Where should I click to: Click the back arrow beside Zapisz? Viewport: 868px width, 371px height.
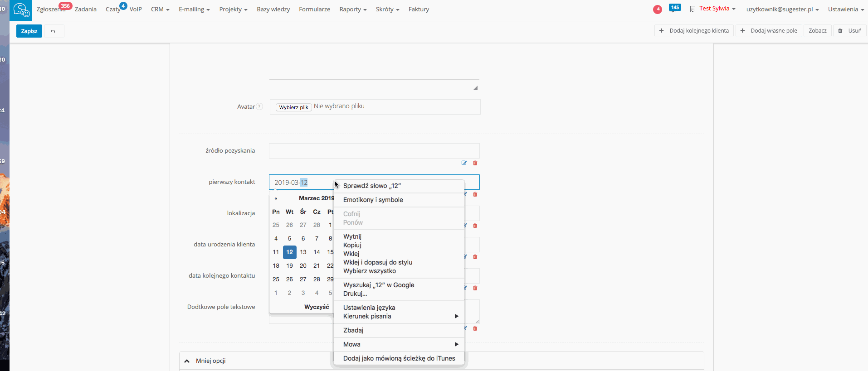point(53,31)
